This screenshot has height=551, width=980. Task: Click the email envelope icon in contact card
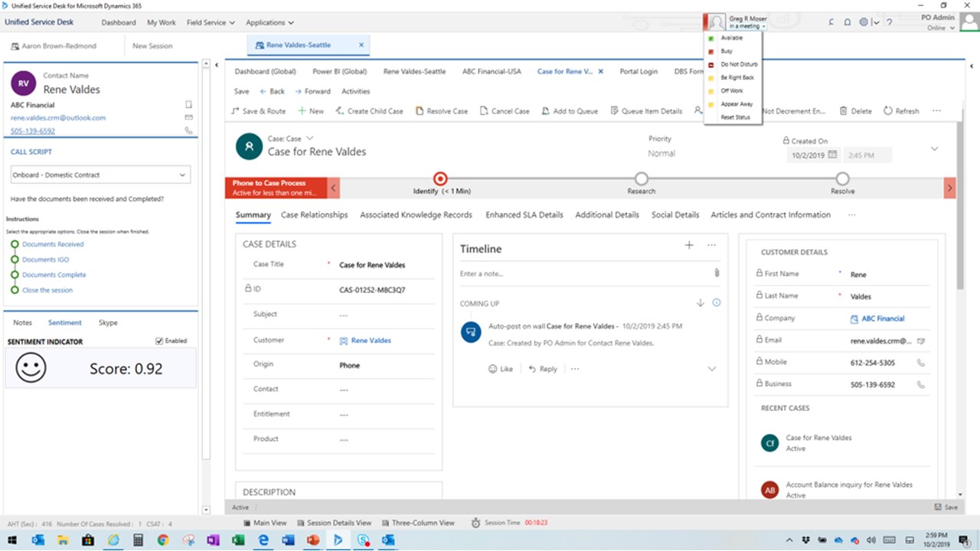pyautogui.click(x=189, y=118)
